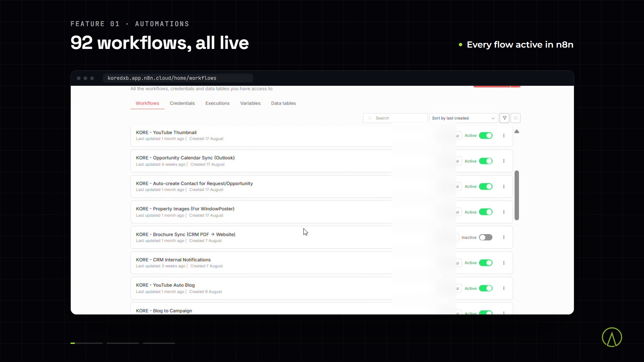Open options menu for Property Images workflow
Image resolution: width=644 pixels, height=362 pixels.
click(504, 212)
